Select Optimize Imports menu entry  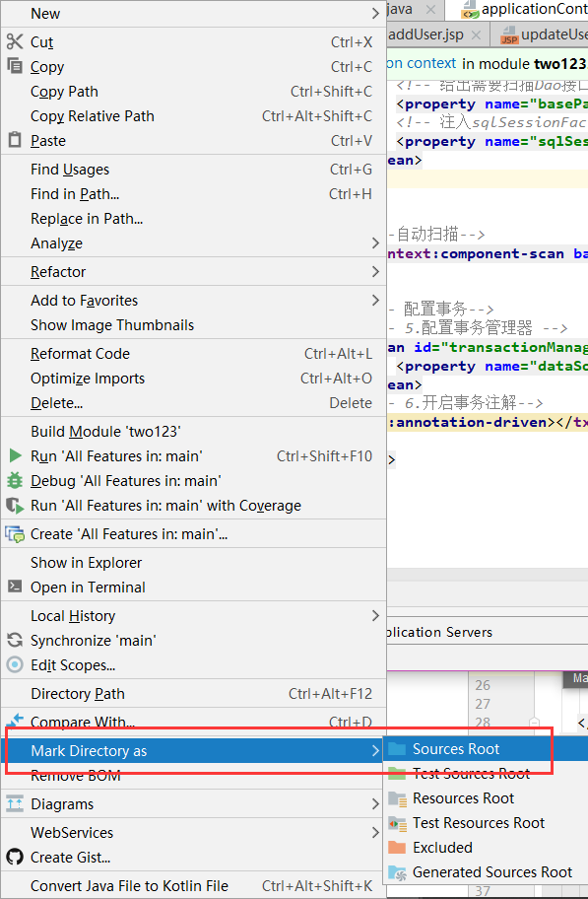click(x=193, y=379)
